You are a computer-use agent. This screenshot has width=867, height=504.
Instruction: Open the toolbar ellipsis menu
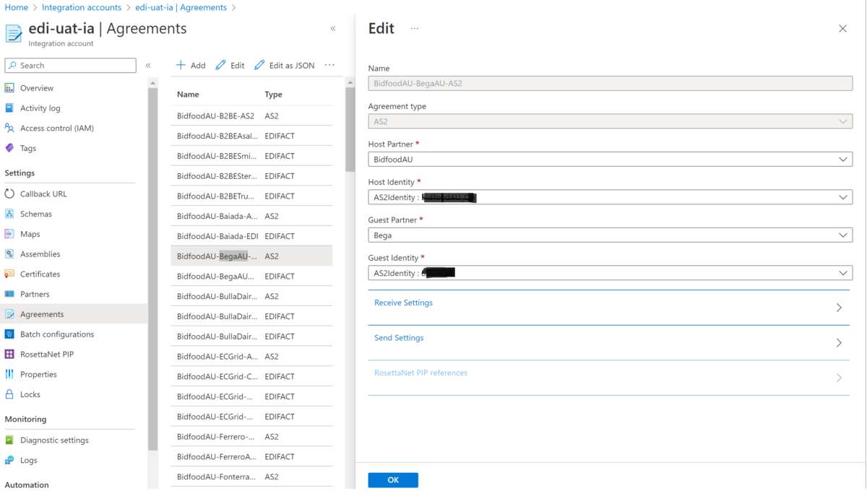[x=329, y=65]
